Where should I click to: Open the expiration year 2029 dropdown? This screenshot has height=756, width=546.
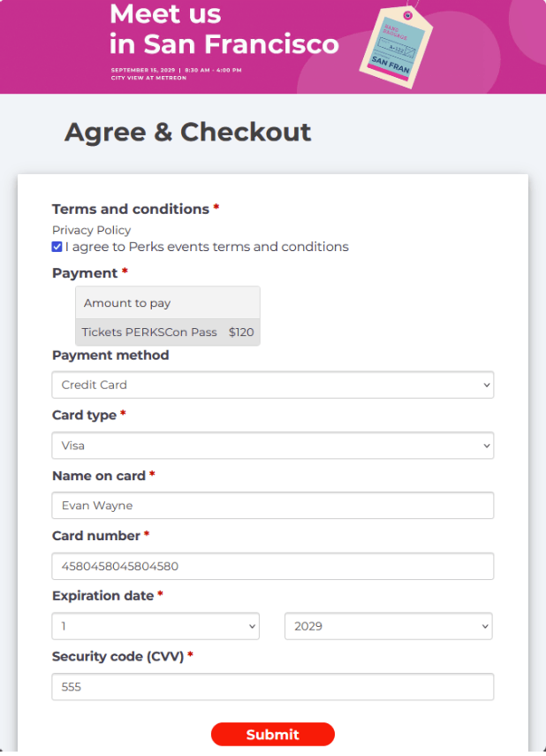point(389,626)
